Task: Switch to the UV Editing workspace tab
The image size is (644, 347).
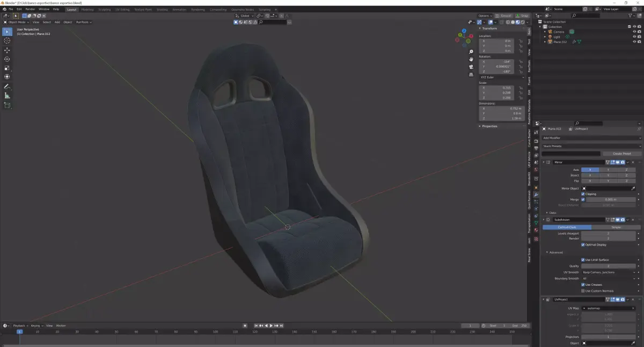Action: [x=122, y=9]
